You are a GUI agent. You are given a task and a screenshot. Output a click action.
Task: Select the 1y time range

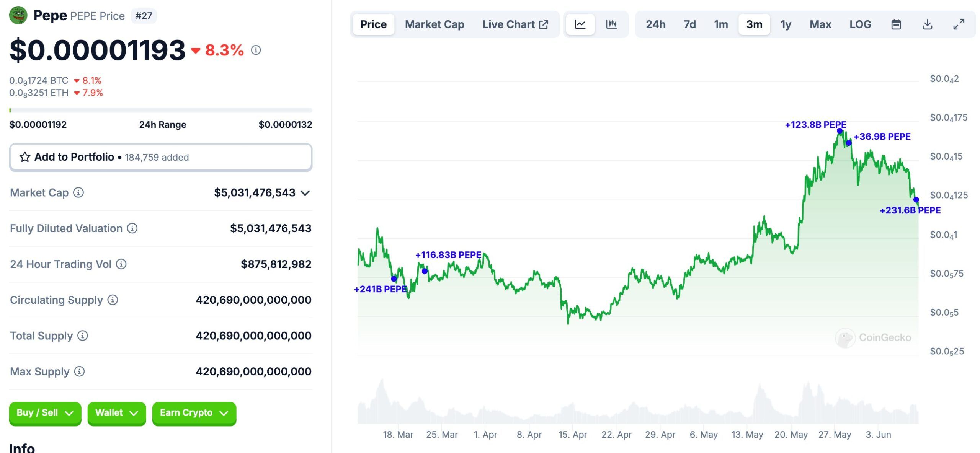click(786, 24)
